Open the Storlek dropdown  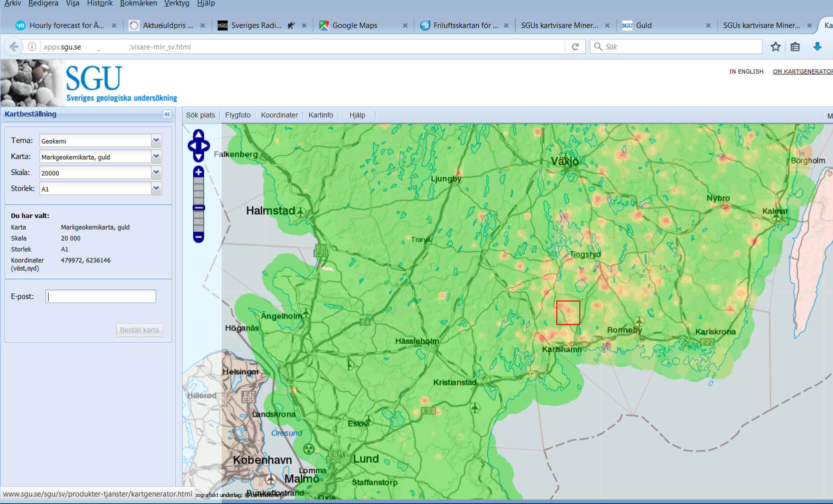coord(156,188)
